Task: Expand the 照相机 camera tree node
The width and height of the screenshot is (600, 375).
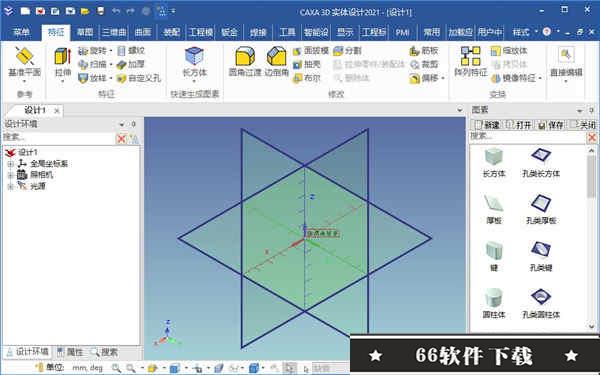Action: click(x=11, y=175)
